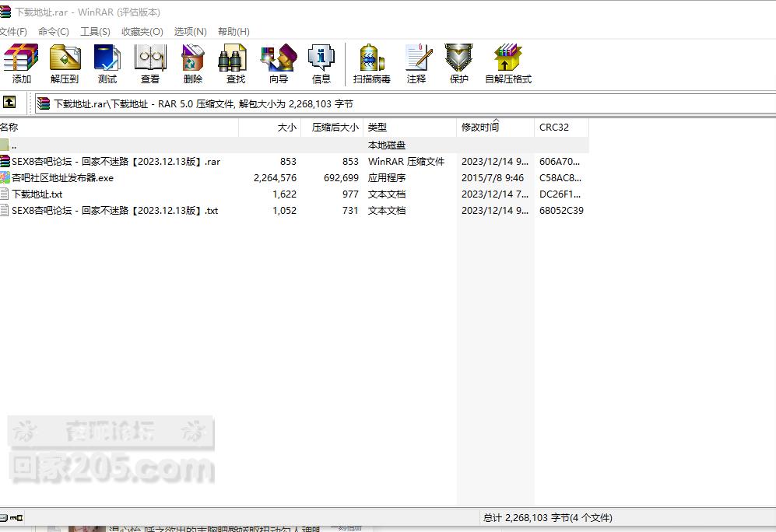Open the Options (选项) menu
The image size is (776, 532).
click(190, 32)
